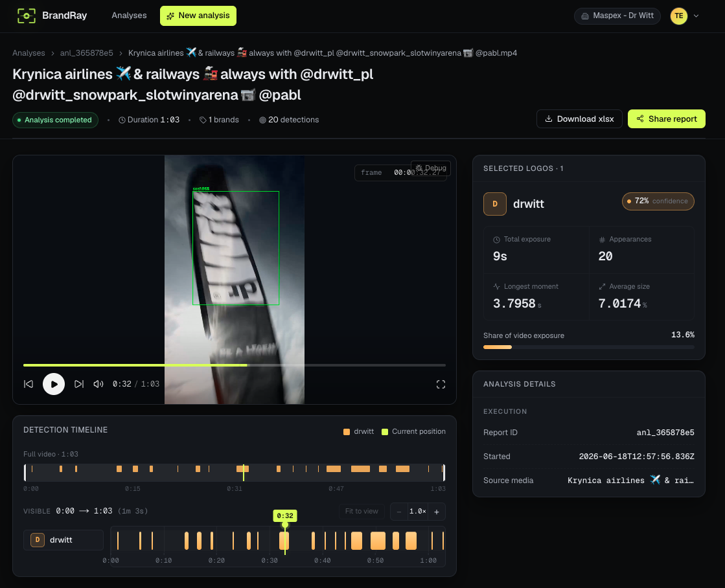Screen dimensions: 725x588
Task: Enter fullscreen mode icon
Action: [441, 385]
